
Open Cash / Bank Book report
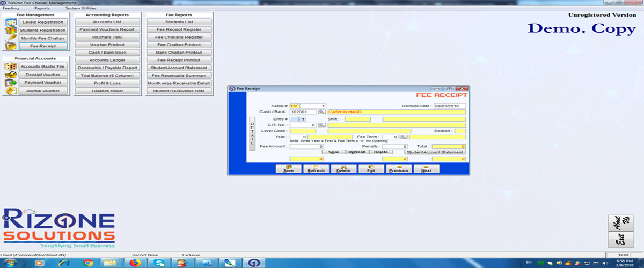[x=107, y=53]
